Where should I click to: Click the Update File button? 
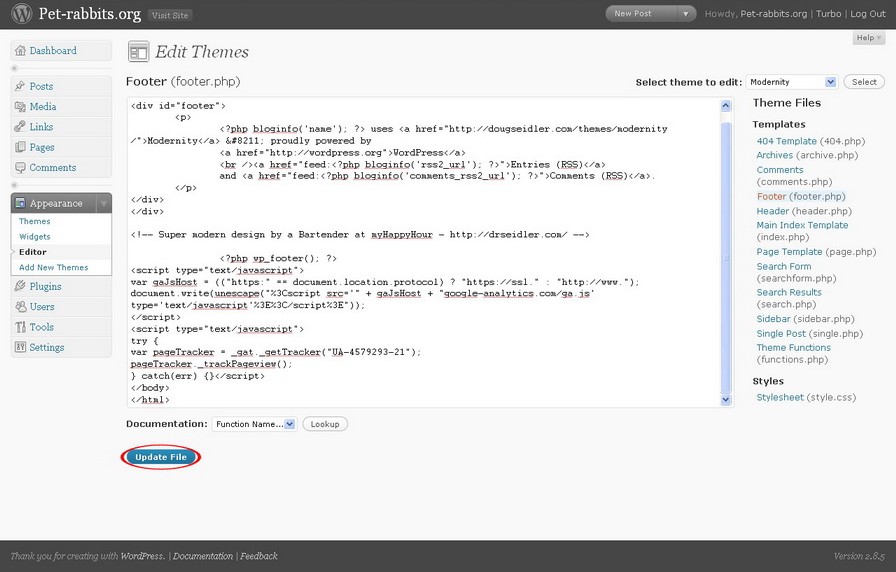click(x=161, y=457)
